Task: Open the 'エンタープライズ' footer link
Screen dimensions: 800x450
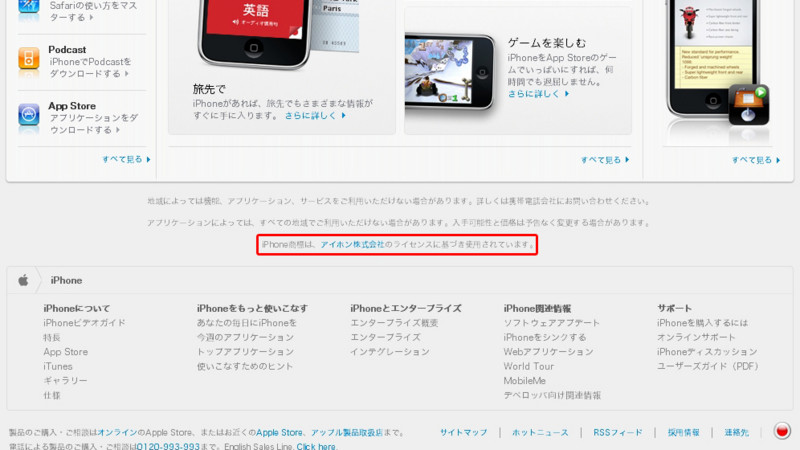Action: tap(386, 337)
